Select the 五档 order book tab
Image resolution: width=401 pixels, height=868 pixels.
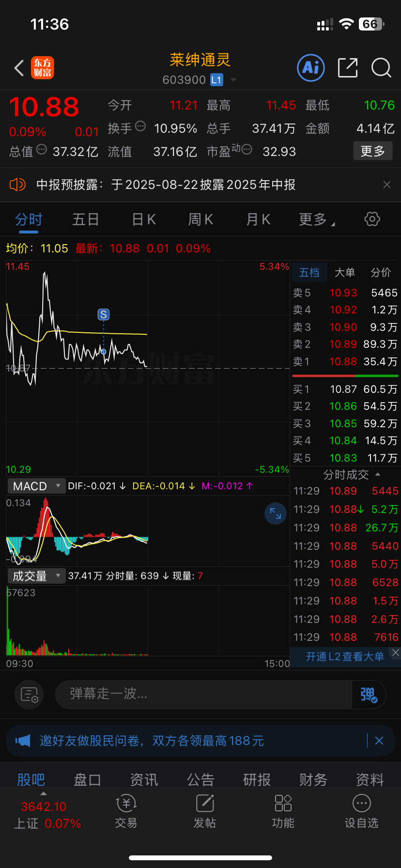[x=309, y=273]
